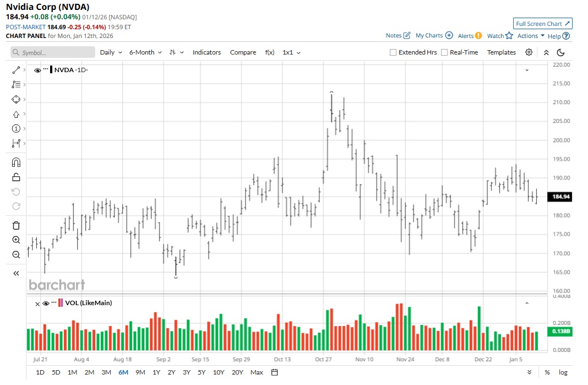Open the bar type dropdown
Image resolution: width=588 pixels, height=385 pixels.
pos(177,52)
